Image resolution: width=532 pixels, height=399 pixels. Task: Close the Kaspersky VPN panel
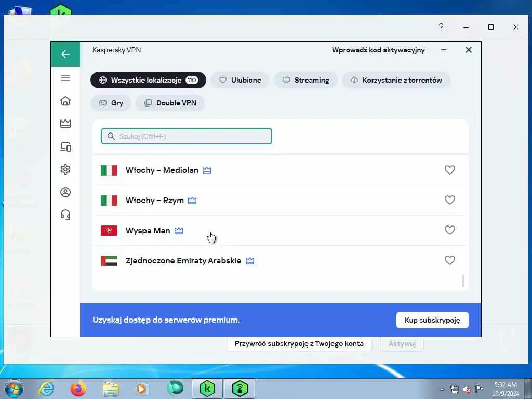click(x=469, y=50)
